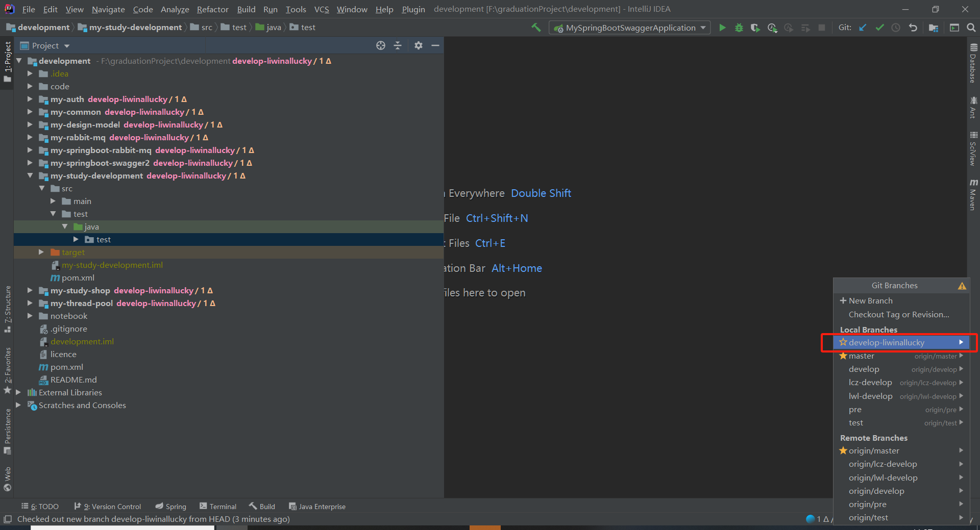Debug the application with the bug icon
980x530 pixels.
tap(739, 28)
